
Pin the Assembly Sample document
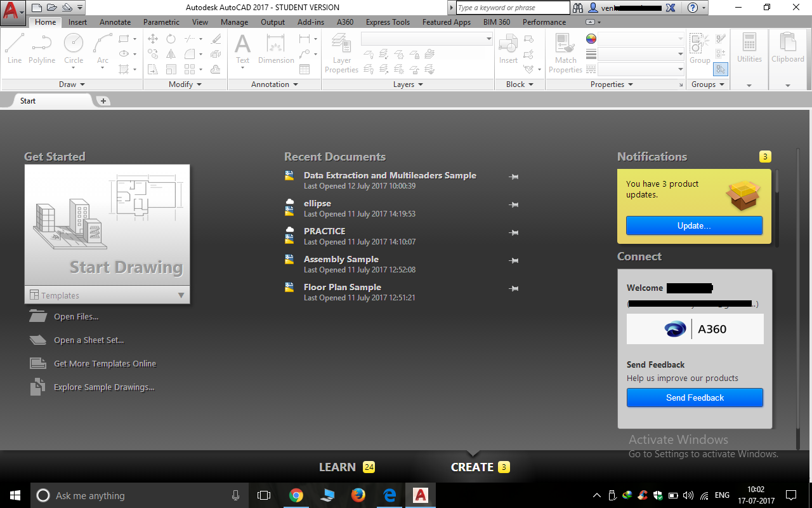click(514, 261)
